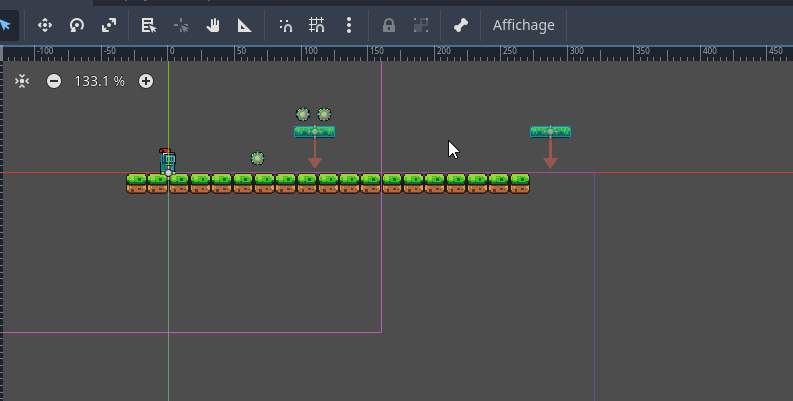Image resolution: width=793 pixels, height=401 pixels.
Task: Select the left floating teal platform
Action: pyautogui.click(x=315, y=132)
